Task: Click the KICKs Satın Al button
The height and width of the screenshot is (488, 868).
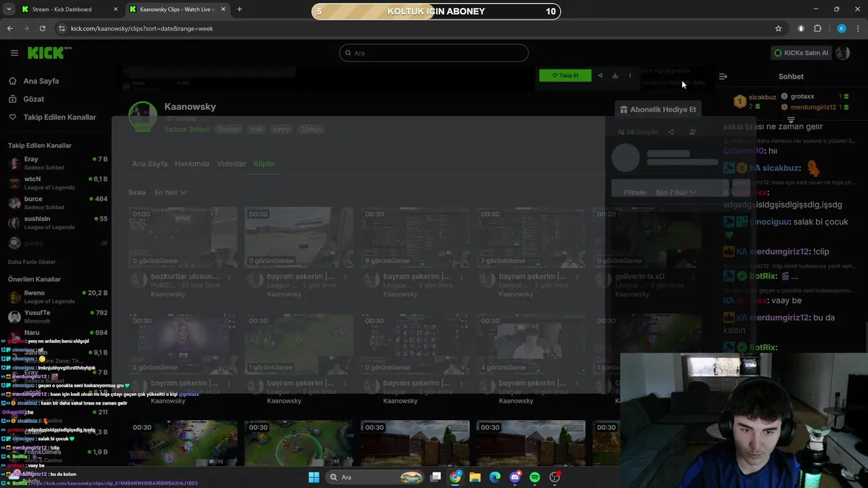Action: [802, 53]
